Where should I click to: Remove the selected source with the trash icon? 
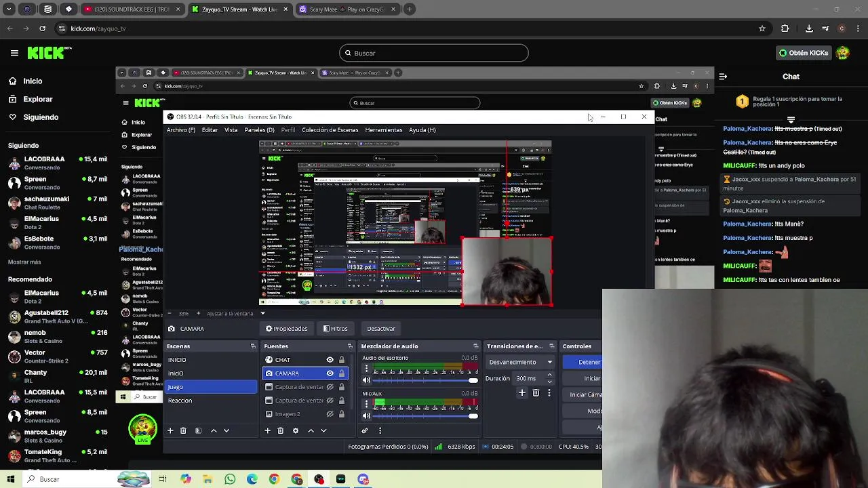(280, 430)
